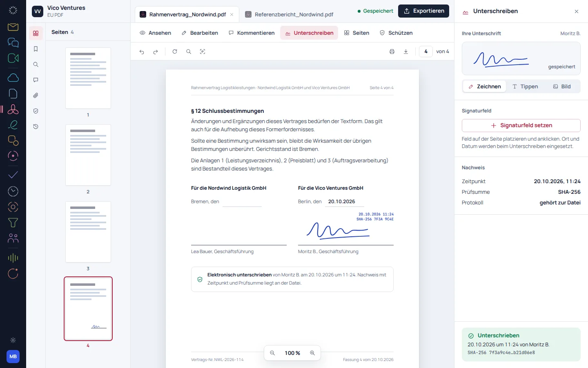Viewport: 588px width, 368px height.
Task: Close the Rahmenvertrag_Nordwind.pdf tab
Action: (x=232, y=14)
